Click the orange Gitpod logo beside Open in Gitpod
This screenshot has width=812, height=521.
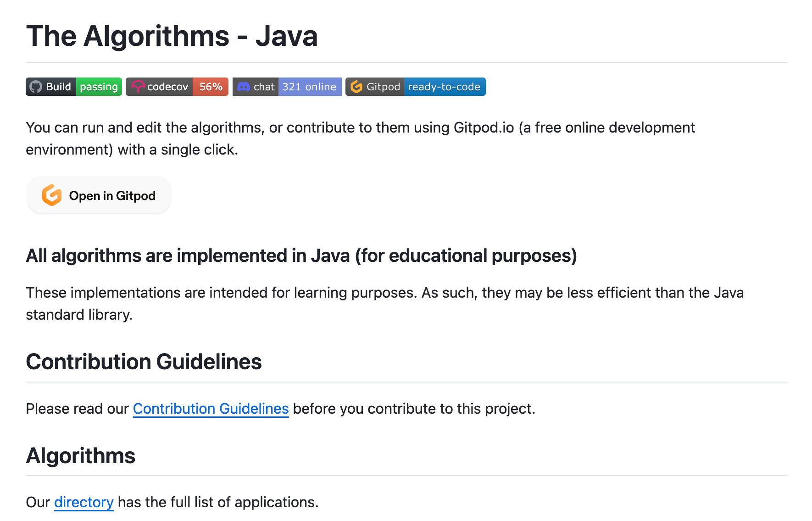(52, 195)
